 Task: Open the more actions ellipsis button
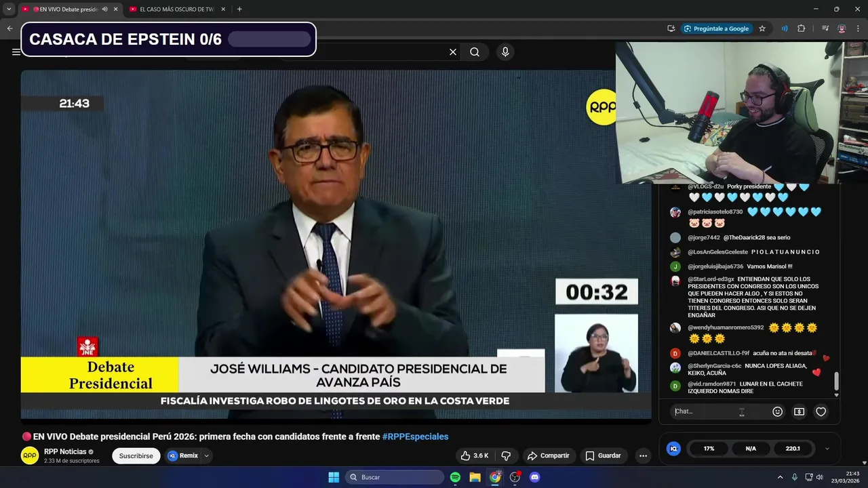[x=643, y=455]
